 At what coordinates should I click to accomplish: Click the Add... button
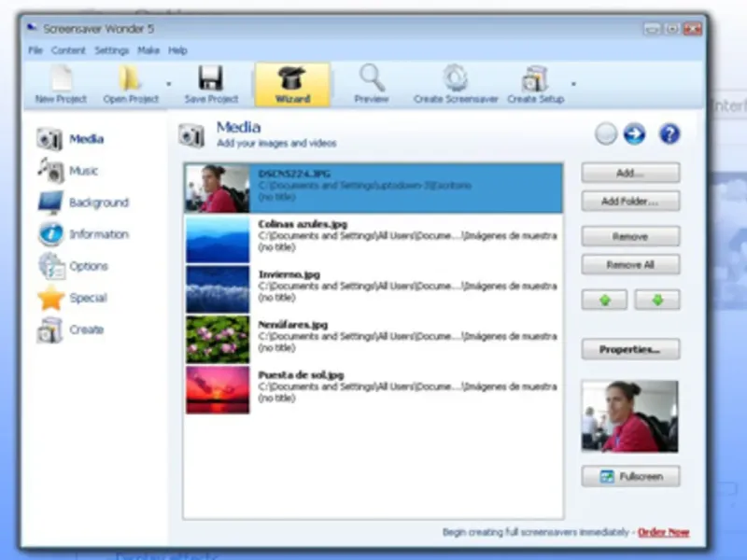click(x=630, y=173)
